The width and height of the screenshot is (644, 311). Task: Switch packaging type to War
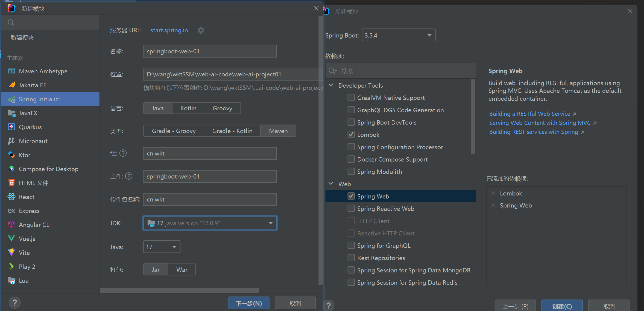[x=182, y=270]
